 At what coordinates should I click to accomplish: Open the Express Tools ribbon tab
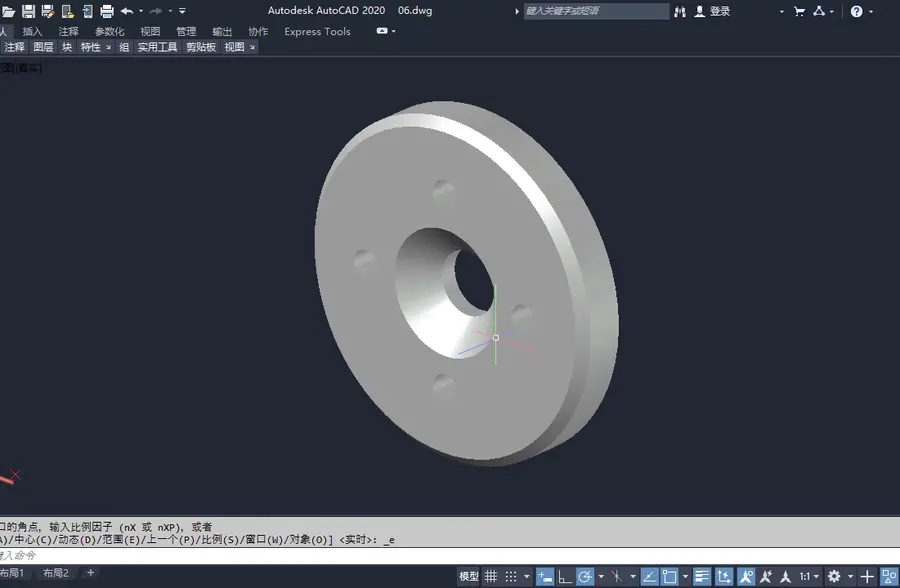coord(317,32)
